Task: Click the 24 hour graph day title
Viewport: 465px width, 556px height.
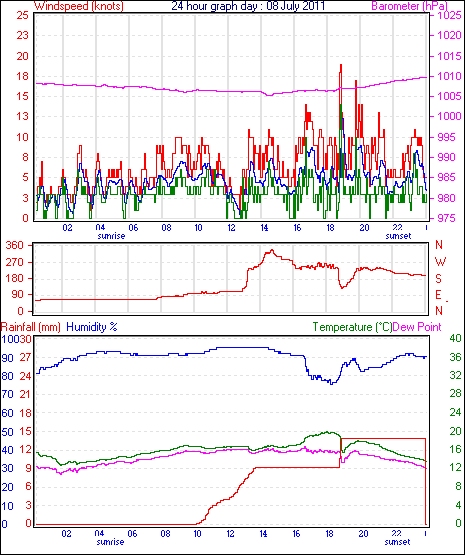Action: 248,6
